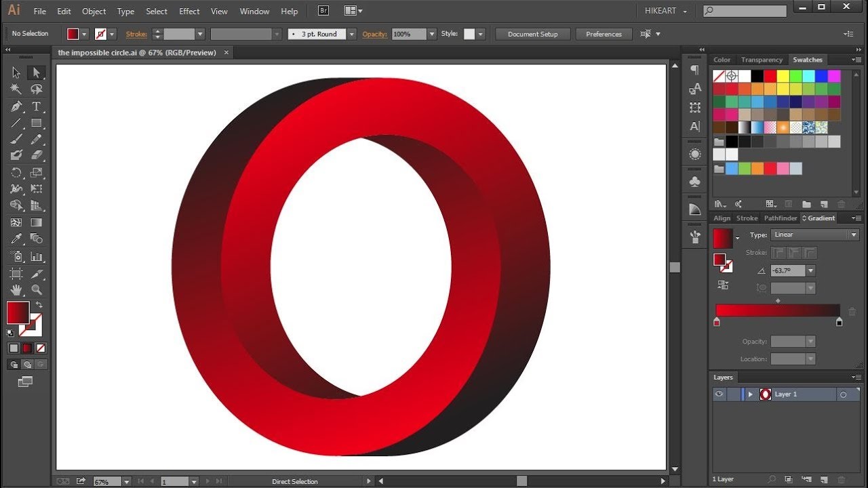This screenshot has height=488, width=868.
Task: Select the Blend tool
Action: (x=37, y=239)
